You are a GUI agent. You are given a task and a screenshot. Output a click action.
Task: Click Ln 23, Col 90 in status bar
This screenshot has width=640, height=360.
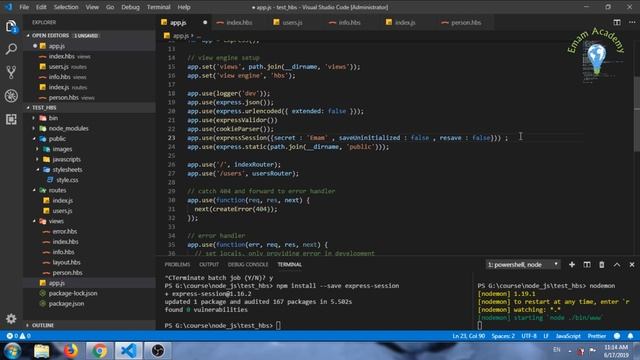(469, 336)
